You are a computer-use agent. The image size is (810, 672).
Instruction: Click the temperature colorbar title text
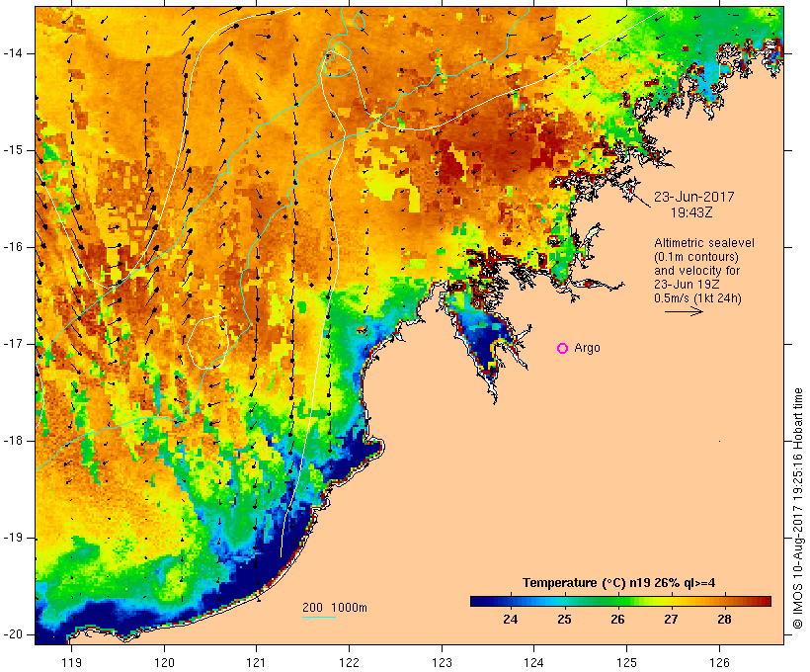click(618, 583)
